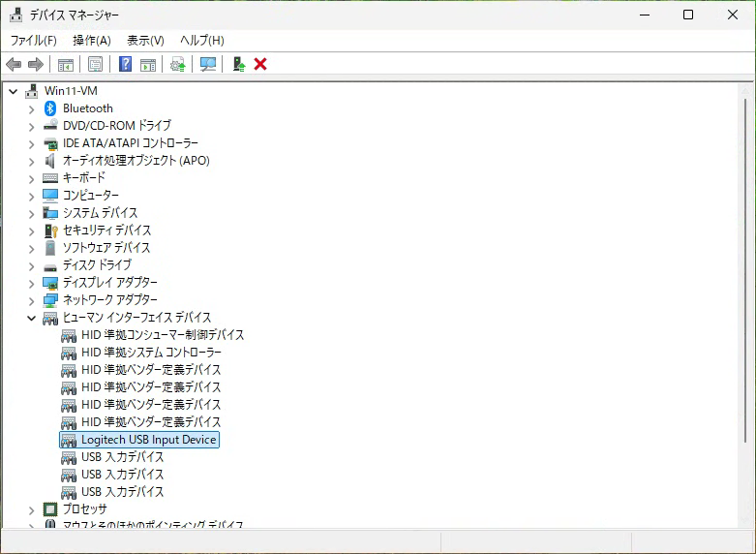Expand the システム デバイス chevron

[x=31, y=214]
